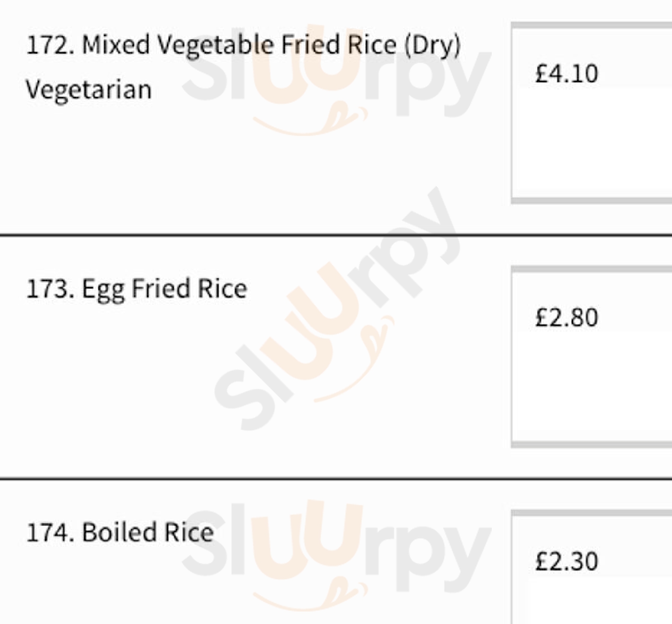Image resolution: width=672 pixels, height=624 pixels.
Task: Tap the £2.30 price
Action: point(566,561)
